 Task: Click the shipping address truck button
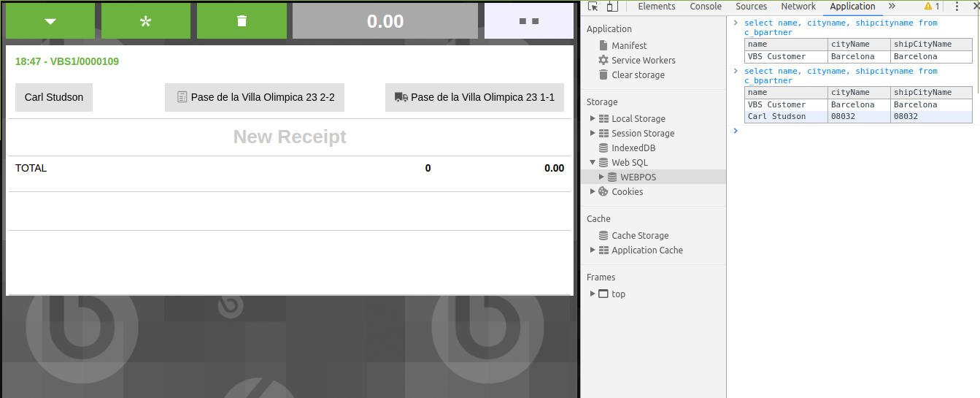coord(474,97)
